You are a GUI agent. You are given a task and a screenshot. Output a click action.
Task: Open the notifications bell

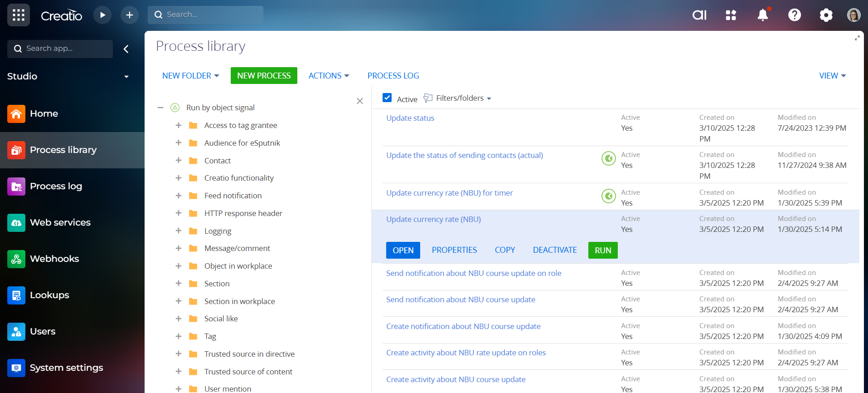click(x=763, y=15)
